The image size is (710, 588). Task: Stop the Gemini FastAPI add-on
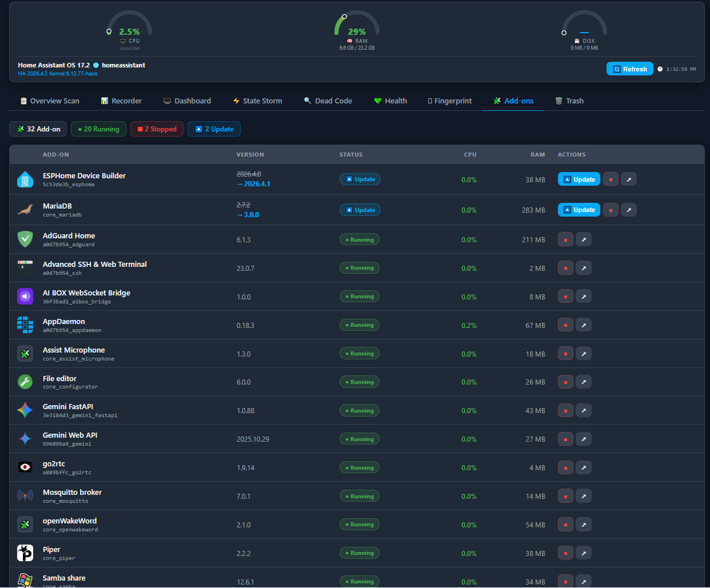565,410
